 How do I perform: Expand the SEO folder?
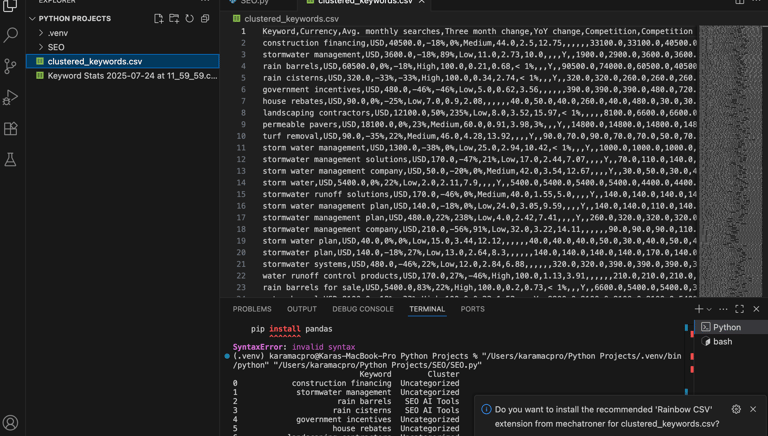(122, 47)
